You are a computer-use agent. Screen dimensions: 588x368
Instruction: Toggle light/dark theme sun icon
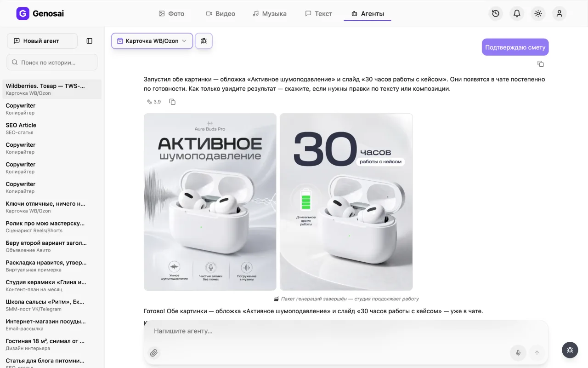(538, 13)
